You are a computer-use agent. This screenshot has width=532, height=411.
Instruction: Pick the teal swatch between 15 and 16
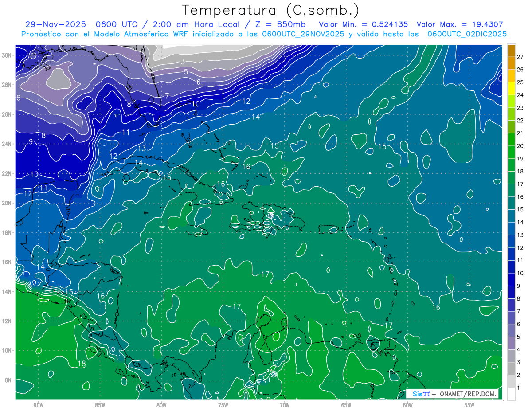[x=511, y=203]
